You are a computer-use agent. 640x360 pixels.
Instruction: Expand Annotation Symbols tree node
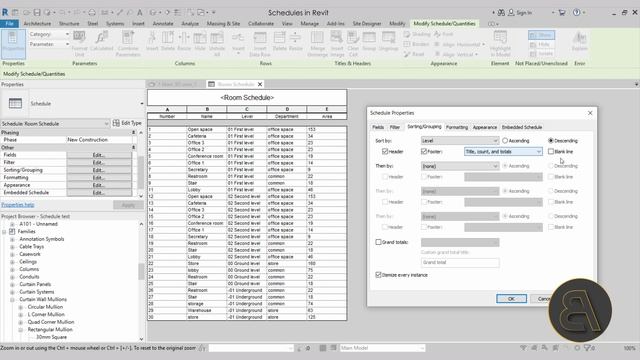pyautogui.click(x=12, y=239)
